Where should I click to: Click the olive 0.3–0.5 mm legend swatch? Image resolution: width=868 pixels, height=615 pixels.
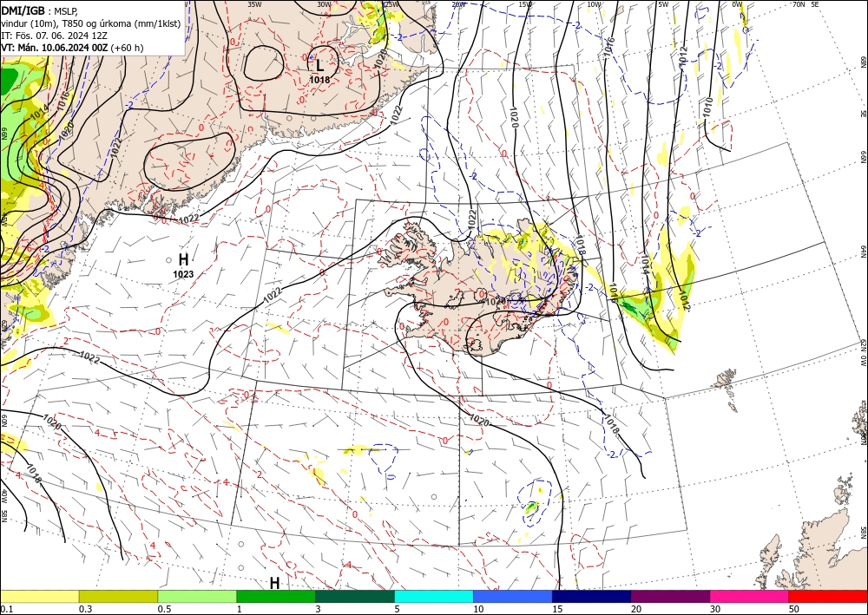point(118,596)
